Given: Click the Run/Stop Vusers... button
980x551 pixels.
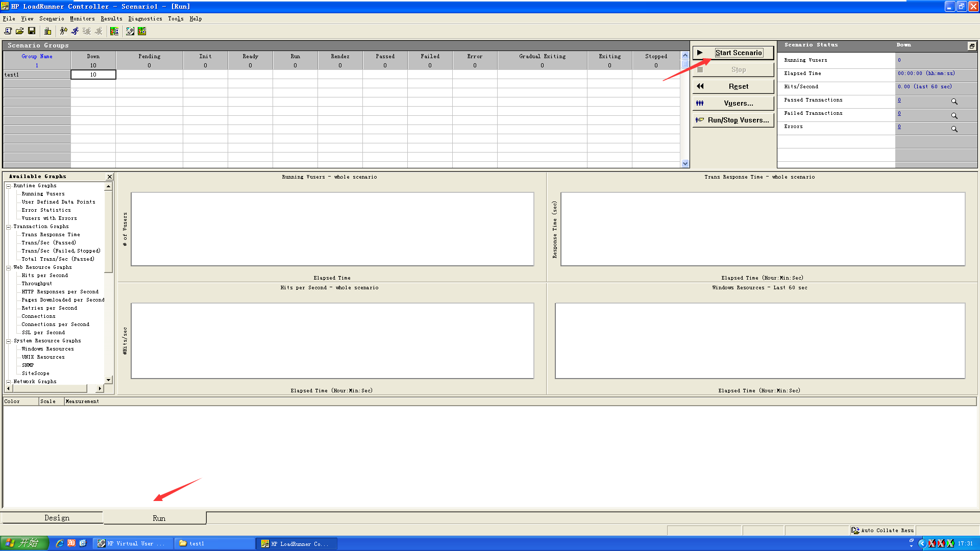Looking at the screenshot, I should coord(733,120).
